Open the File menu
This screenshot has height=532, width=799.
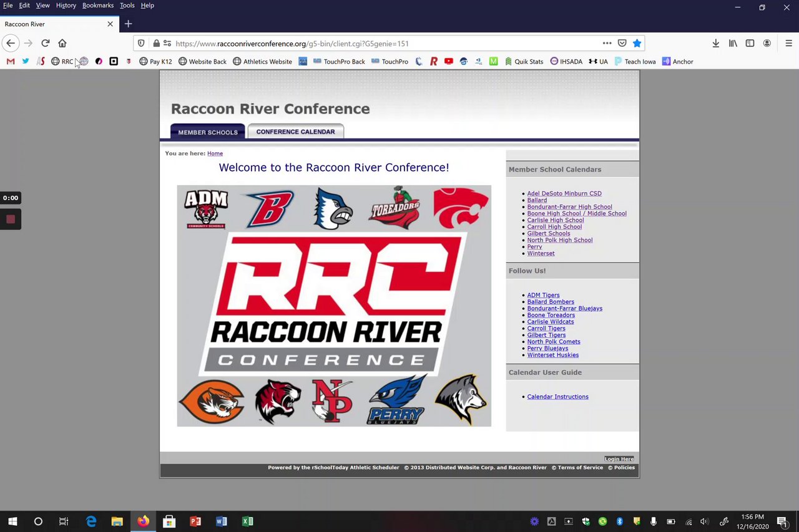[7, 5]
